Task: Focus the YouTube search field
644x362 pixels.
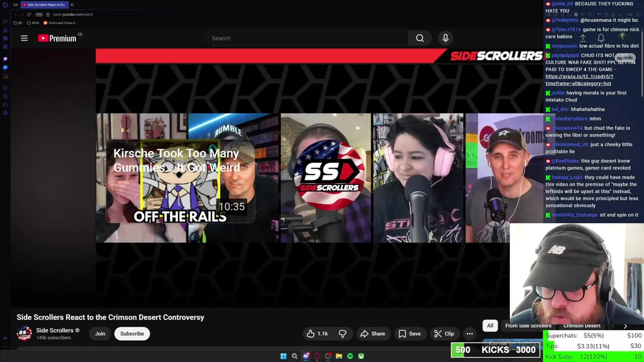Action: [307, 38]
